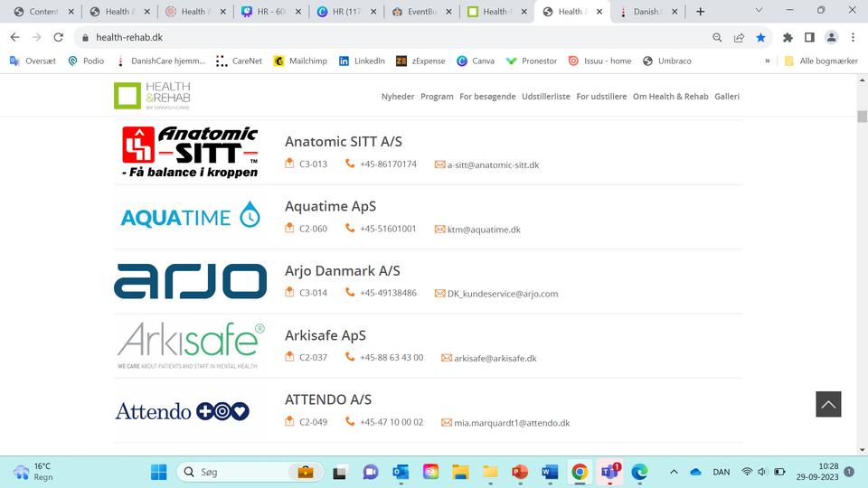868x488 pixels.
Task: Open the Om Health & Rehab menu item
Action: tap(670, 97)
